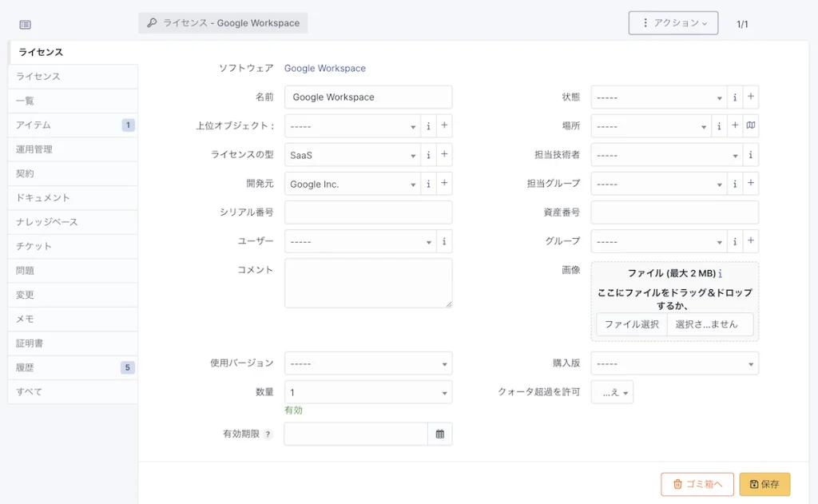Add new 場所 with plus icon
The height and width of the screenshot is (504, 818).
tap(735, 125)
